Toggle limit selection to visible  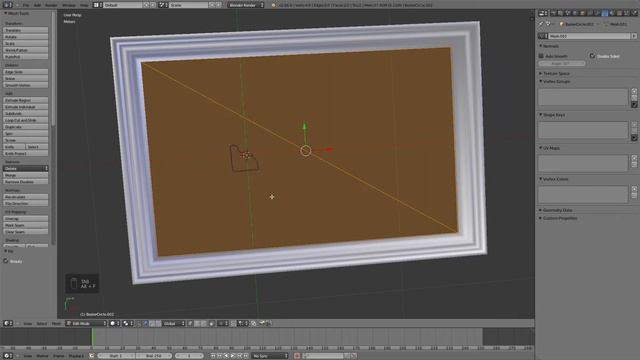(211, 323)
